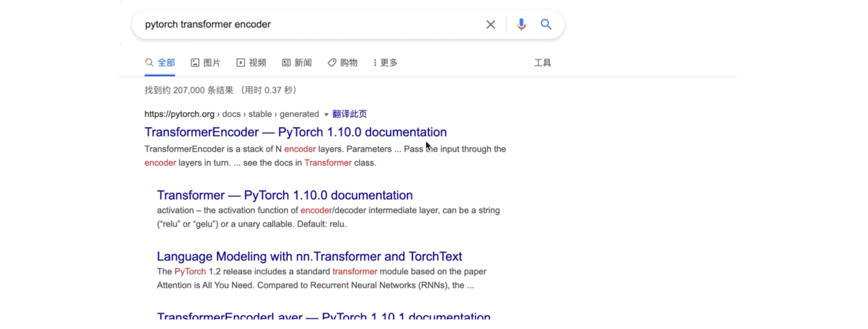Select the 全部 results tab label
This screenshot has width=868, height=329.
[166, 63]
